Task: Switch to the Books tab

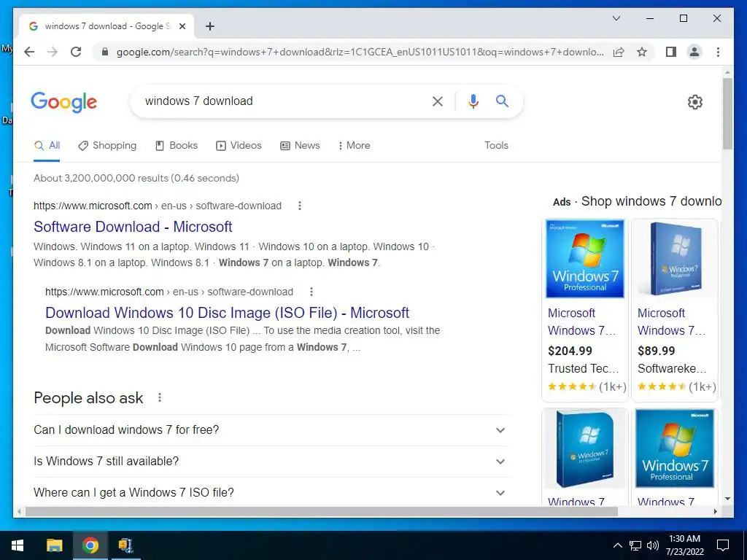Action: point(177,146)
